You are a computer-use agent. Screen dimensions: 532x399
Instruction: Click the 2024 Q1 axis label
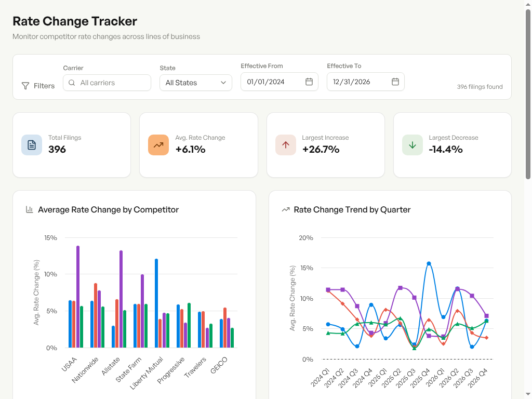[x=320, y=378]
